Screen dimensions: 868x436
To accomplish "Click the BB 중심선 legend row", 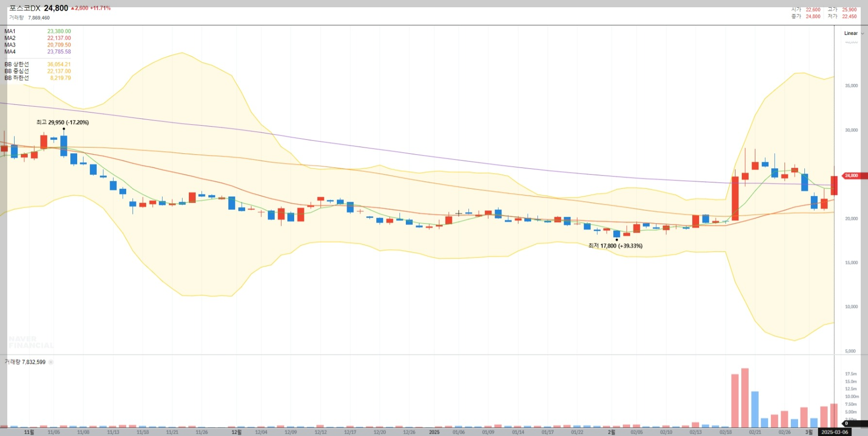I will click(x=37, y=71).
